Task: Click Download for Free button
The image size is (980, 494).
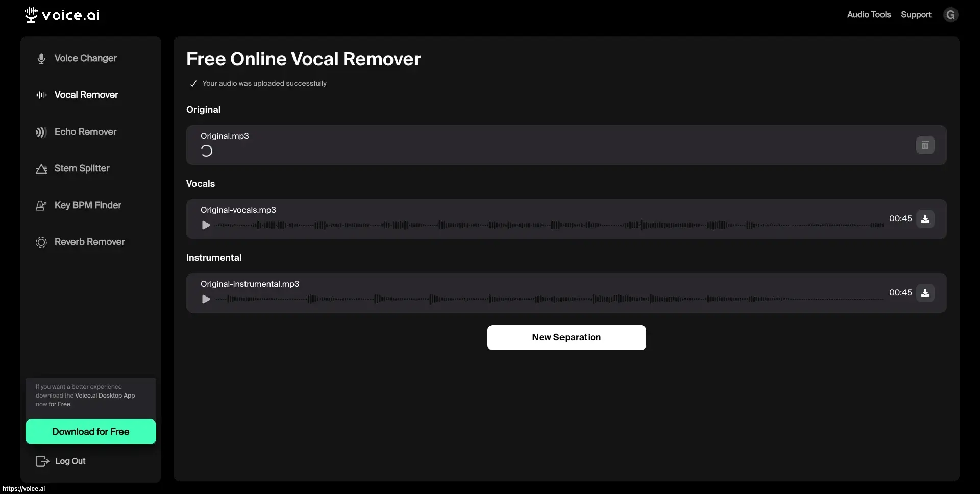Action: tap(91, 432)
